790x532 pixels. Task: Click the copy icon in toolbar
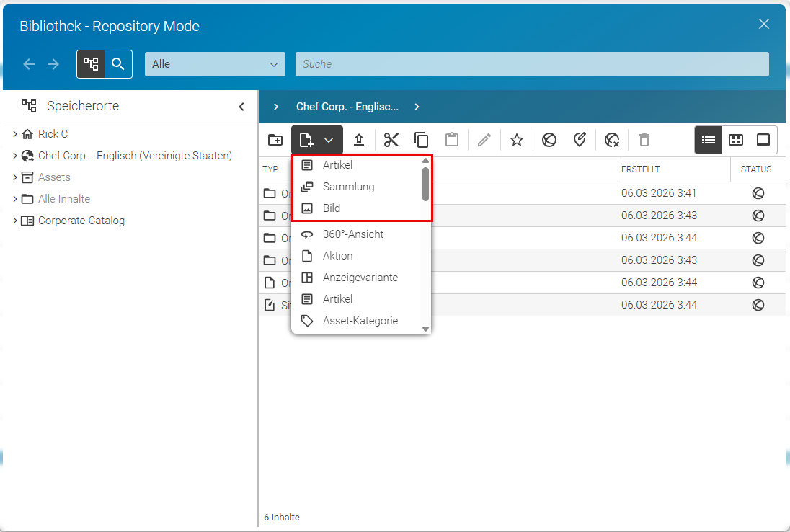click(x=421, y=140)
